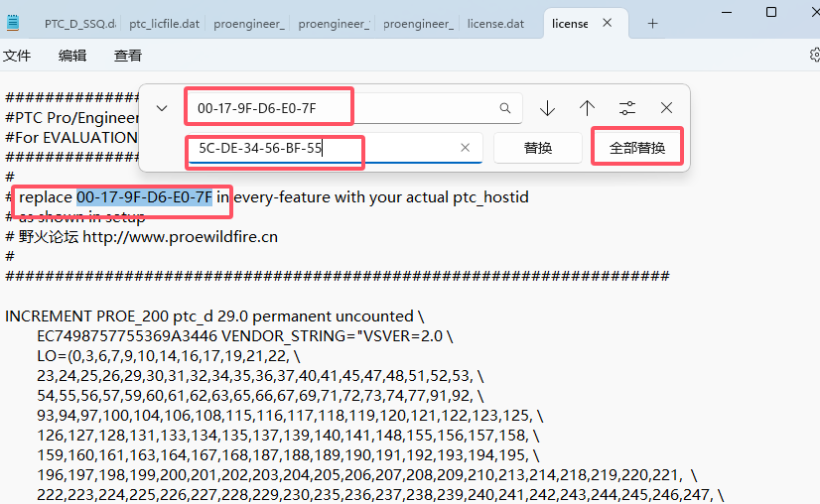Click the 替换 button
Image resolution: width=820 pixels, height=504 pixels.
point(538,148)
